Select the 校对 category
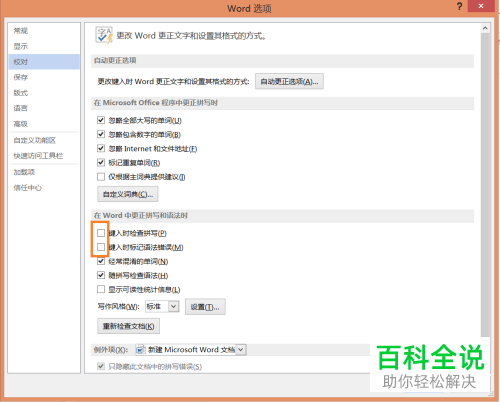Viewport: 500px width, 402px height. point(44,62)
